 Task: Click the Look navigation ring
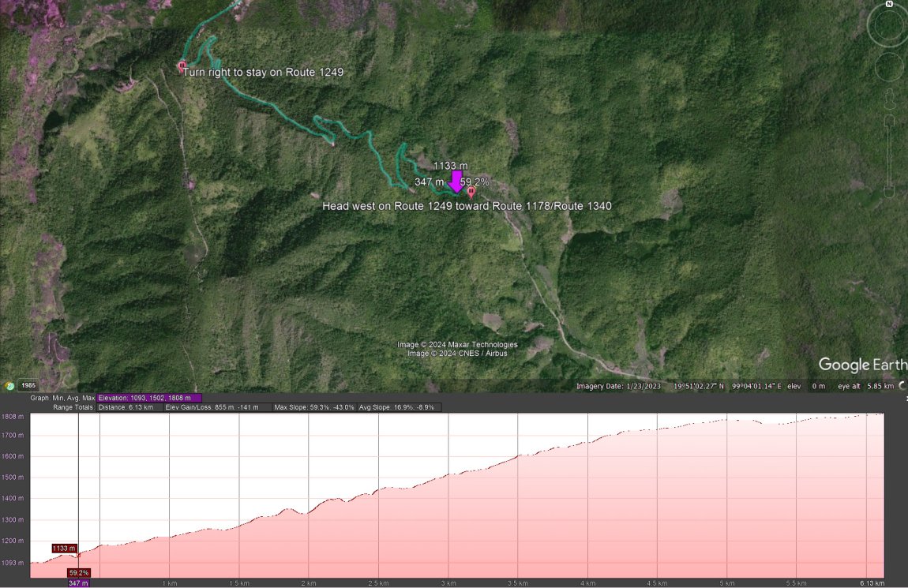click(888, 26)
